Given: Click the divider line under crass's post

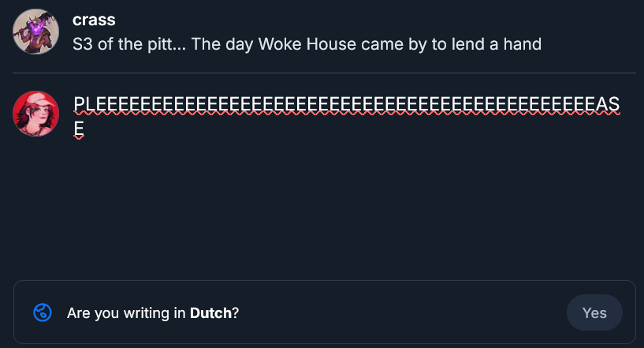Looking at the screenshot, I should (323, 73).
